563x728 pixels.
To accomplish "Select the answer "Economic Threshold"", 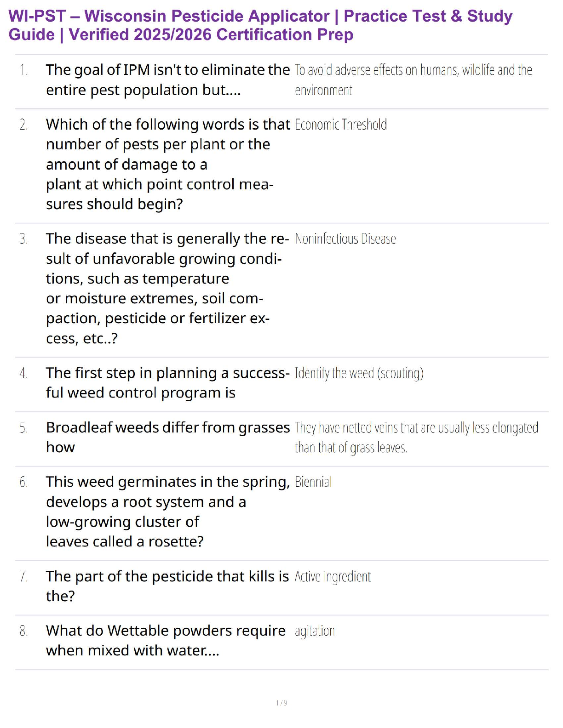I will [x=341, y=125].
